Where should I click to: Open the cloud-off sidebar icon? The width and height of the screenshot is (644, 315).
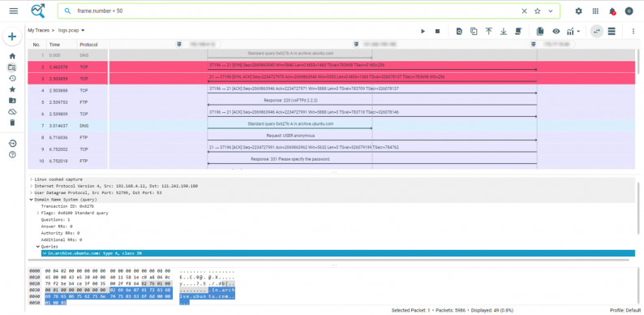tap(12, 111)
